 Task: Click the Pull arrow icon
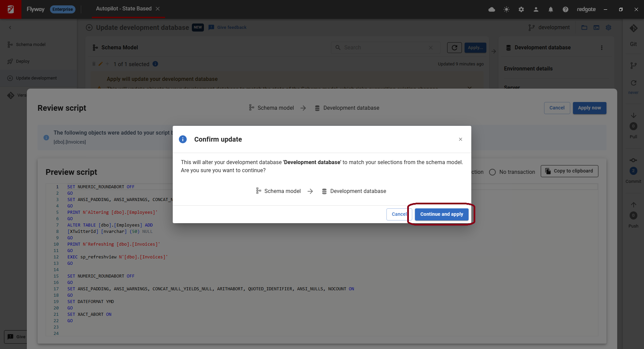[633, 115]
